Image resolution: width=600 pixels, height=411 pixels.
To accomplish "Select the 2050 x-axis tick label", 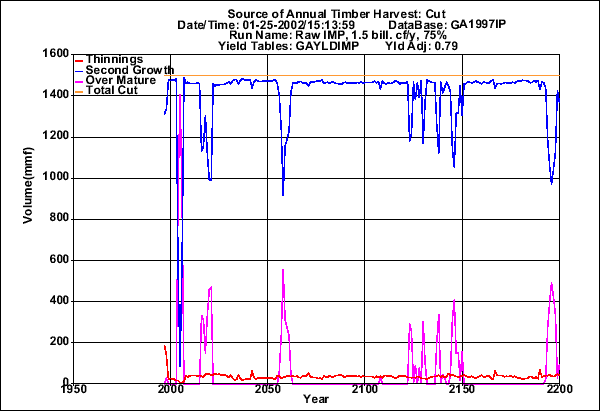I will click(x=268, y=389).
